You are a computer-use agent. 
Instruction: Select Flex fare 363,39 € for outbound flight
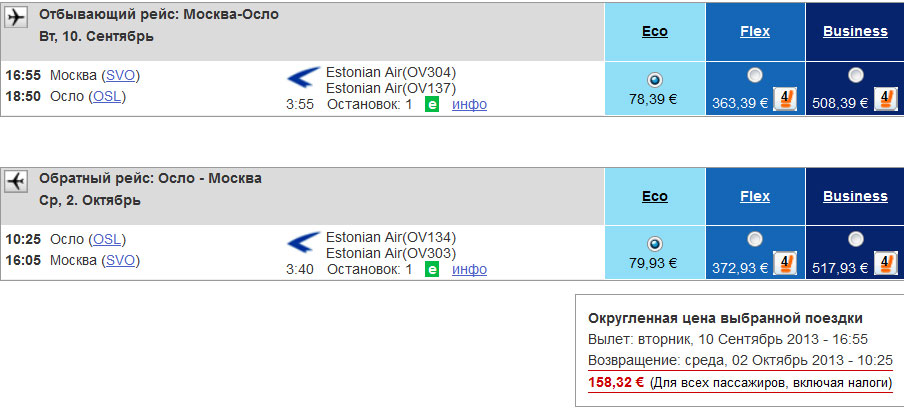click(755, 75)
